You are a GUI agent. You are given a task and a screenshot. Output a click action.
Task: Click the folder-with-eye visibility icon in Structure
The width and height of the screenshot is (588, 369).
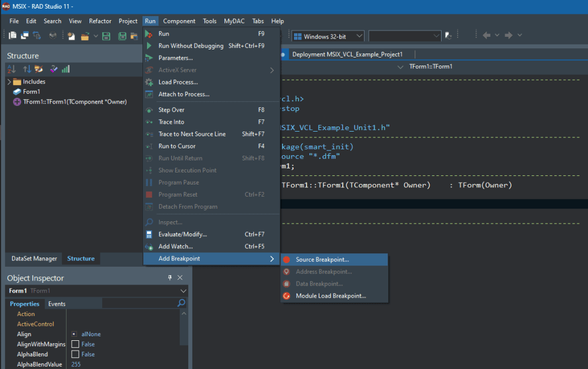click(x=38, y=69)
